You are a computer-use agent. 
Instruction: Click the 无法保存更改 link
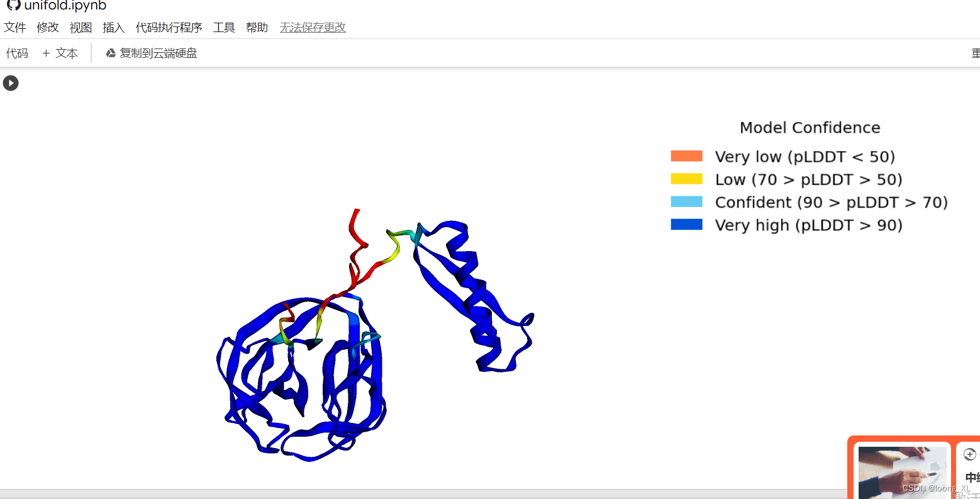tap(313, 27)
